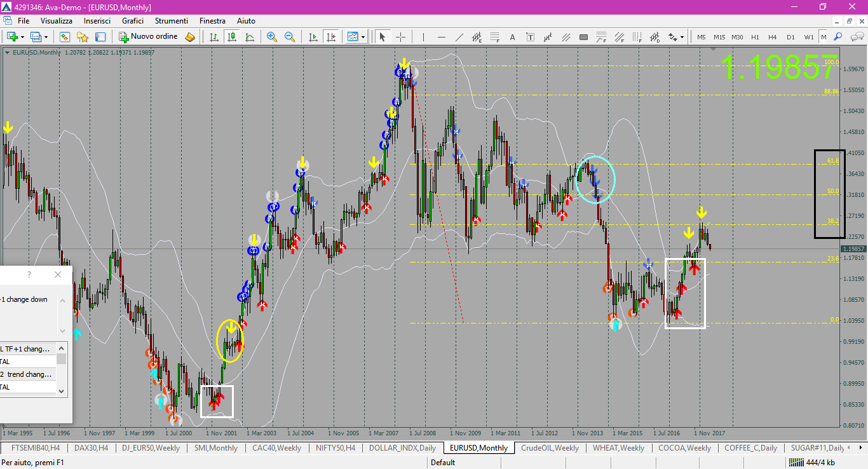Select the equidistant channel tool
The image size is (868, 469).
coord(477,37)
